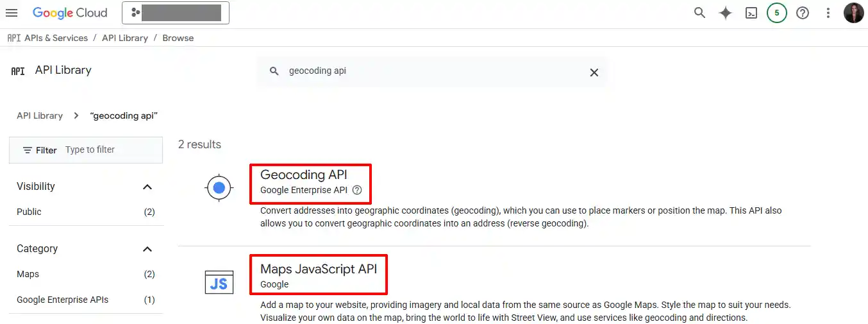Click the API icon next to API Library heading
868x324 pixels.
pyautogui.click(x=18, y=71)
